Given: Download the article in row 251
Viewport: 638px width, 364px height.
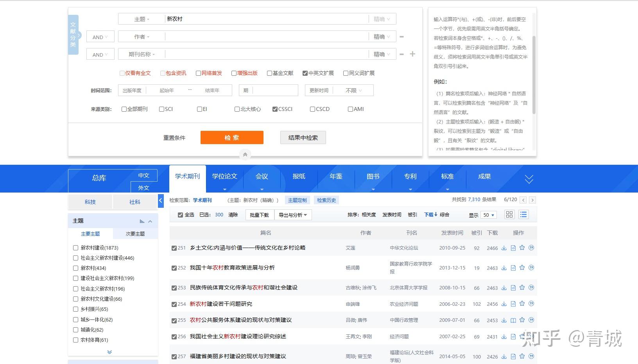Looking at the screenshot, I should coord(504,248).
